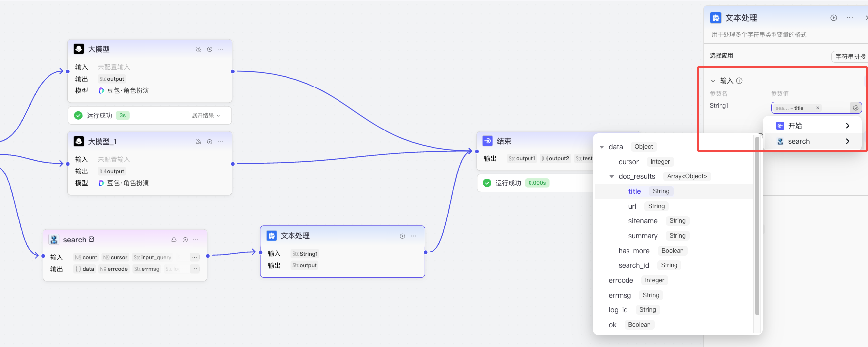Open more options in the side panel header
Screen dimensions: 868x347
point(850,18)
